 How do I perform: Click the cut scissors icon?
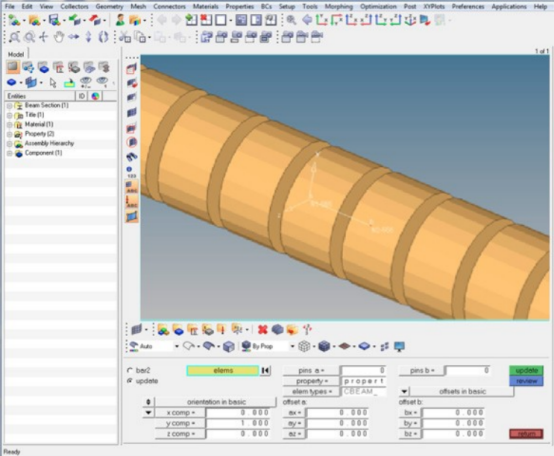(x=124, y=37)
